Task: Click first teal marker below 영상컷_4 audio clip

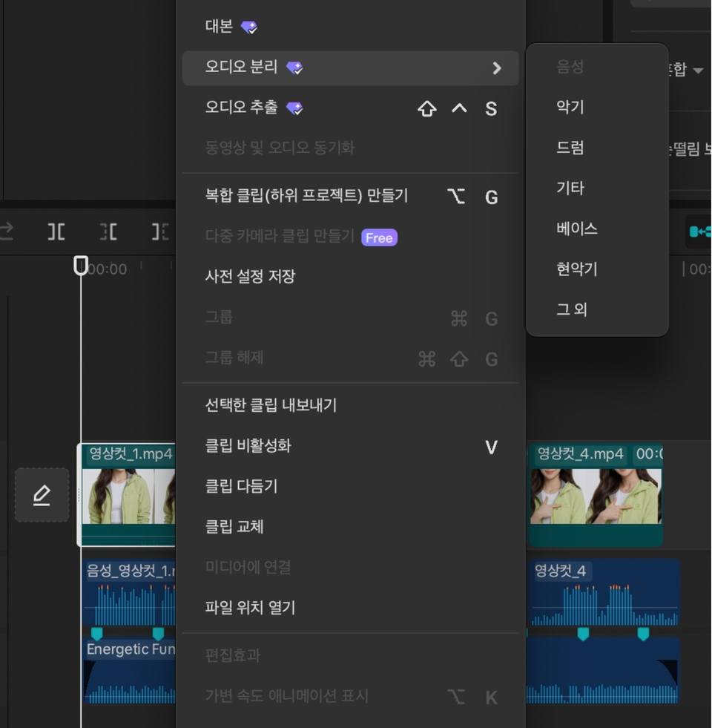Action: click(583, 633)
